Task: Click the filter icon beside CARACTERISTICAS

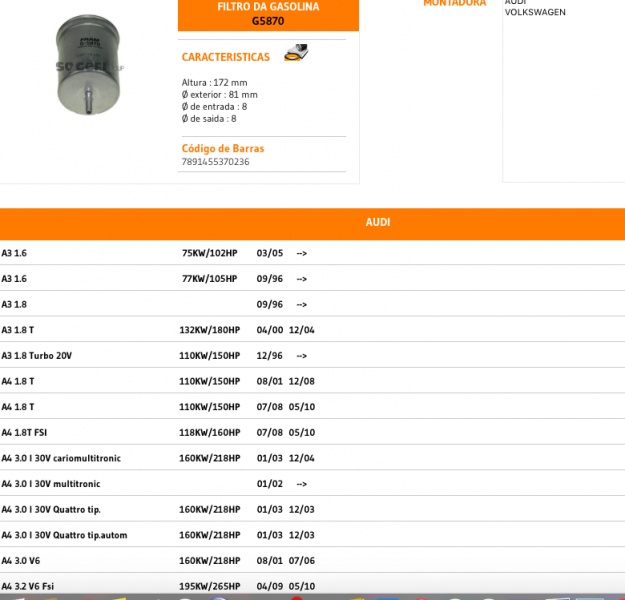Action: pos(296,53)
